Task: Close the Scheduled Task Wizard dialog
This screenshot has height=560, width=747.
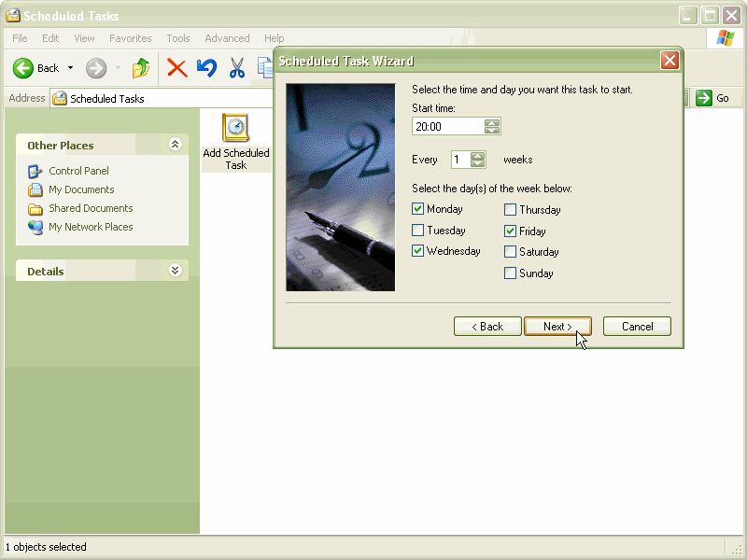Action: [669, 61]
